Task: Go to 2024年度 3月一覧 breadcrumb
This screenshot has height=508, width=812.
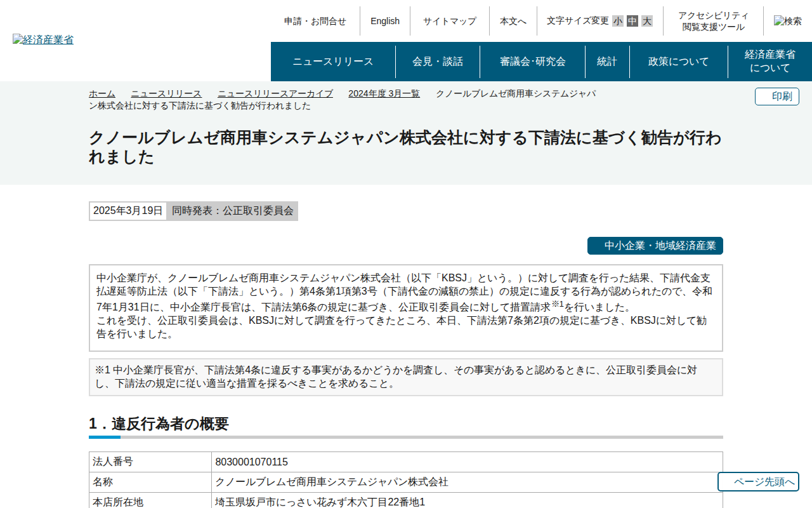Action: pyautogui.click(x=384, y=93)
